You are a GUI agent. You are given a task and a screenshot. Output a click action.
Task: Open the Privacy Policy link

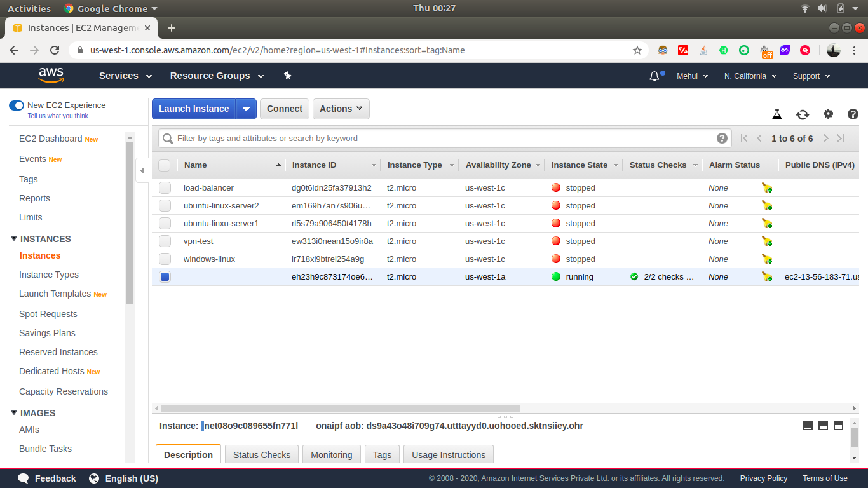pyautogui.click(x=764, y=478)
